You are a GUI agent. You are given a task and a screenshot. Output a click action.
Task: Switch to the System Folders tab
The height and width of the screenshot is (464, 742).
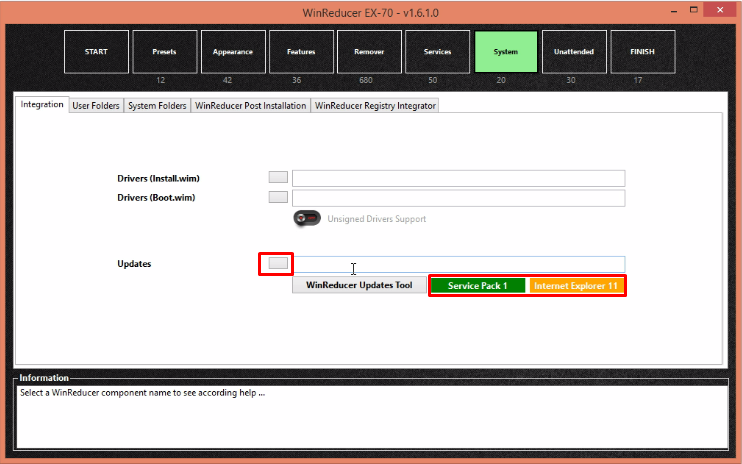coord(157,105)
